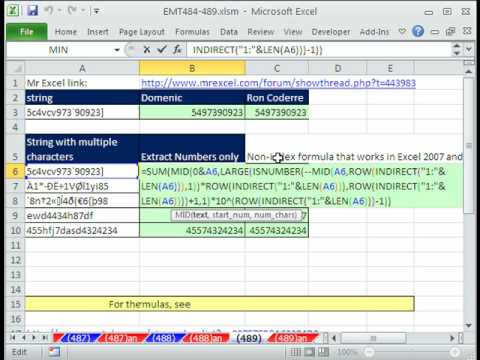Switch to the (488)an sheet tab
Screen dimensions: 480x360
[206, 338]
